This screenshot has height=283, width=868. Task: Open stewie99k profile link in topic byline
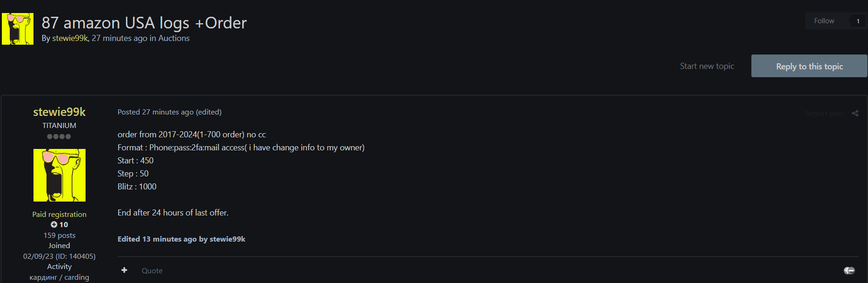tap(70, 38)
